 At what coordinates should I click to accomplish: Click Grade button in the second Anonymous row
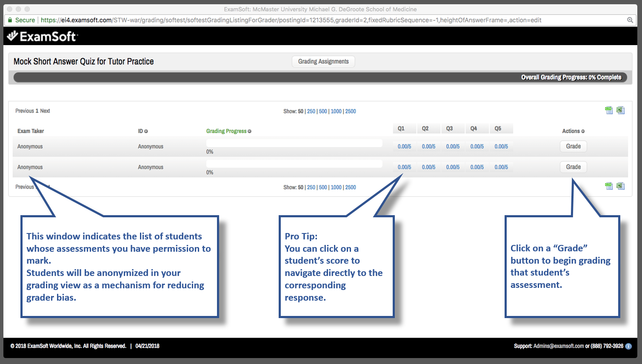click(573, 167)
